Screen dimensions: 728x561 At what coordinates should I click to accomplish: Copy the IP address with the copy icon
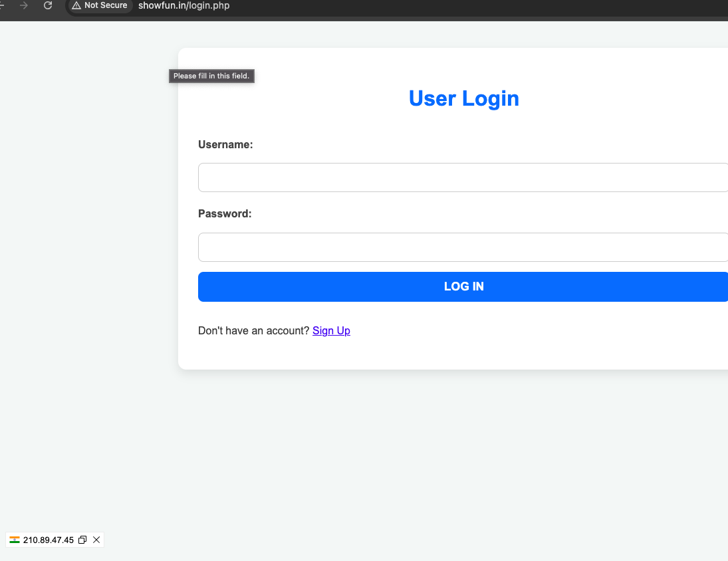(x=82, y=540)
